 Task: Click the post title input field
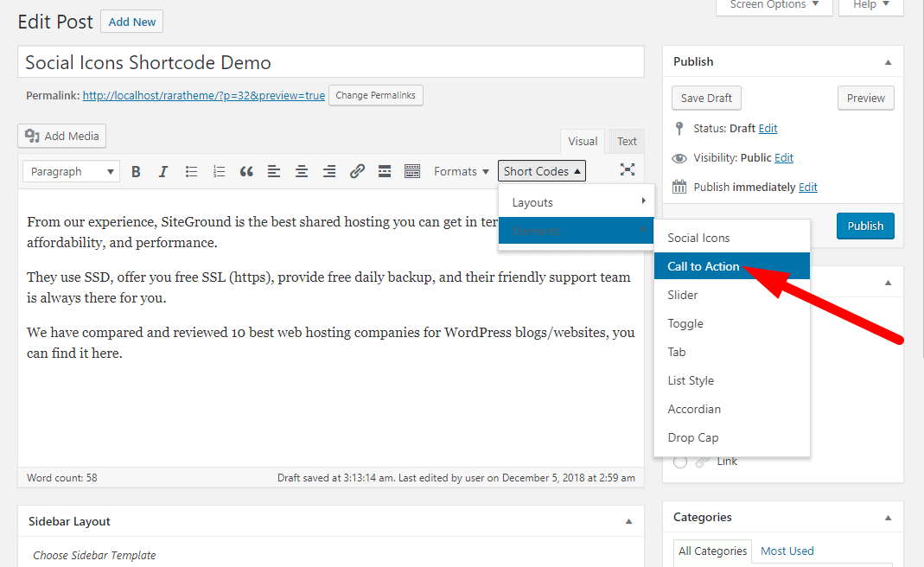click(330, 62)
